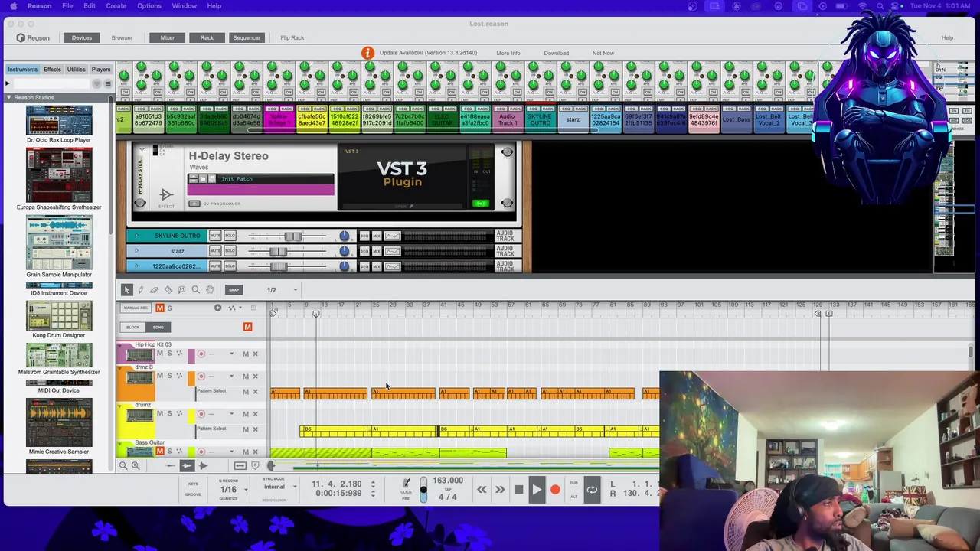Switch to BLOCK view mode

pyautogui.click(x=133, y=328)
